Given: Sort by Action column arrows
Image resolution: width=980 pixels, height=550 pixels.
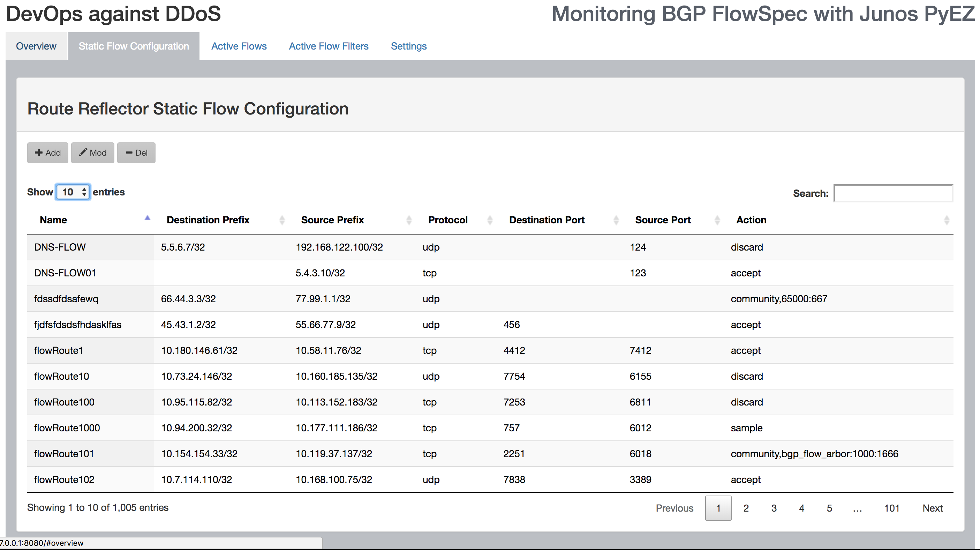Looking at the screenshot, I should pyautogui.click(x=946, y=220).
